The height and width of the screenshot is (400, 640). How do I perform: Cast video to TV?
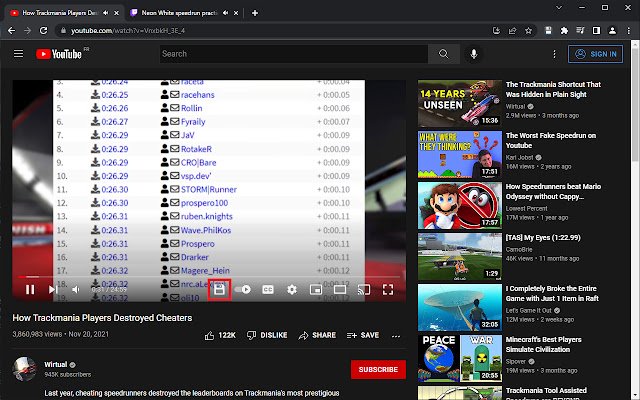click(x=364, y=289)
